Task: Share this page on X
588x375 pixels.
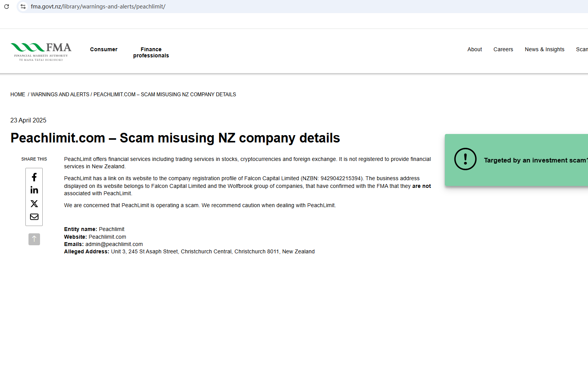Action: 34,204
